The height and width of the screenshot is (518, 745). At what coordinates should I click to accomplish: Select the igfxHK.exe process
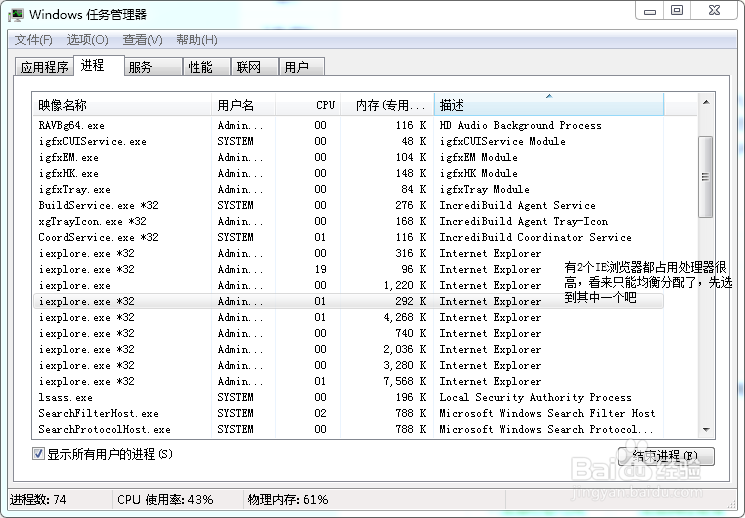click(x=348, y=173)
